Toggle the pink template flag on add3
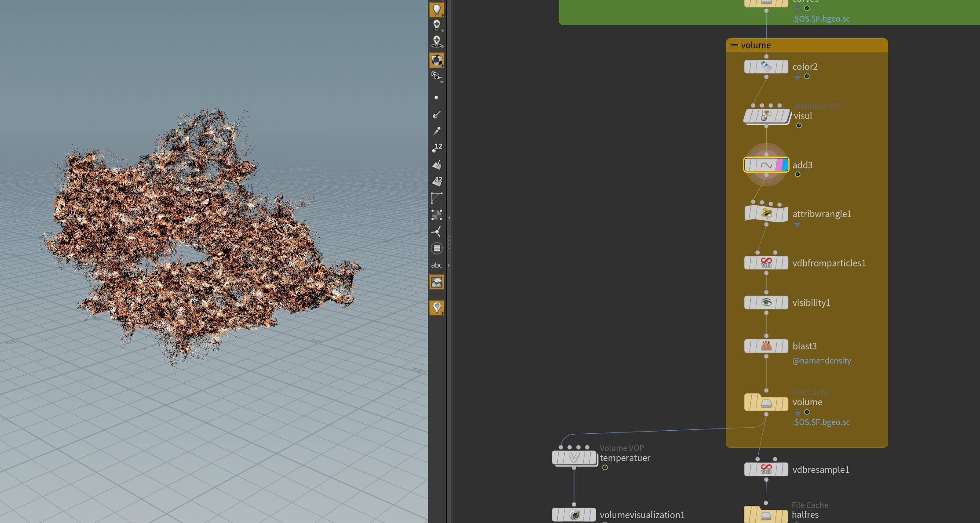The image size is (980, 523). [x=779, y=165]
